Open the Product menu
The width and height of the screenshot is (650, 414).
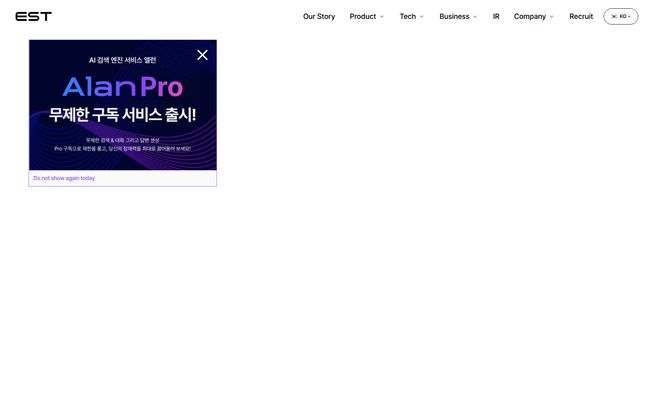click(x=362, y=17)
